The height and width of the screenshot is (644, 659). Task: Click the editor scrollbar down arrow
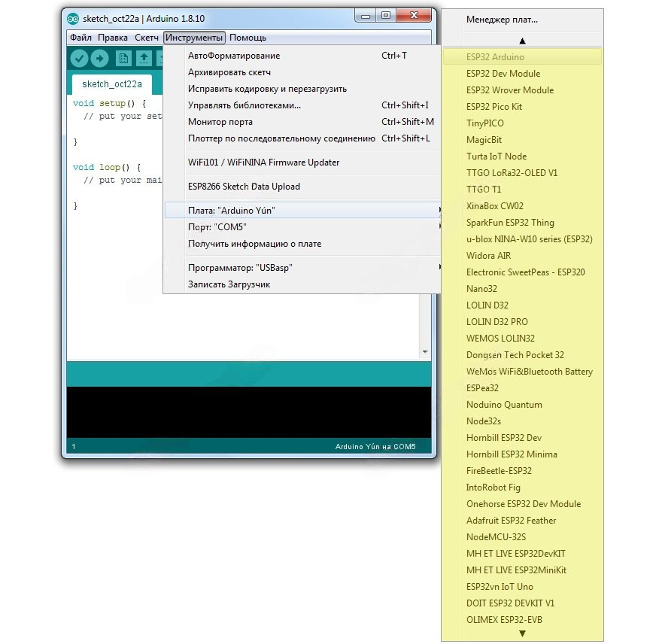pyautogui.click(x=425, y=352)
